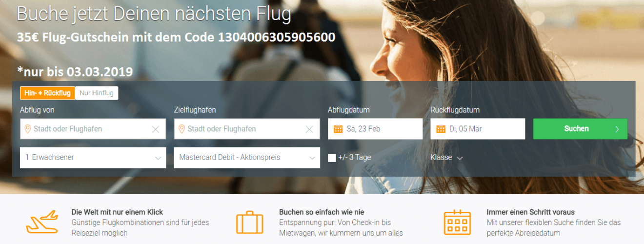Select the Hin- + Rückflug trip option
Image resolution: width=644 pixels, height=244 pixels.
point(47,93)
